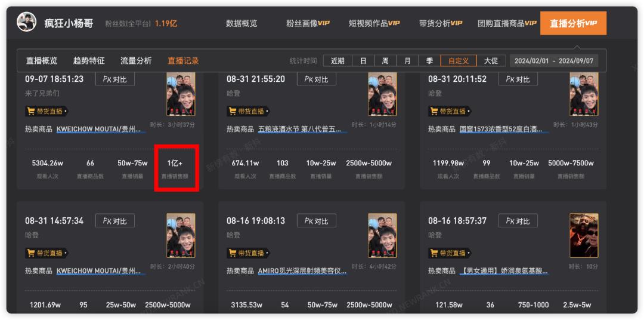
Task: Click the 1亿+ sales amount value
Action: [175, 164]
